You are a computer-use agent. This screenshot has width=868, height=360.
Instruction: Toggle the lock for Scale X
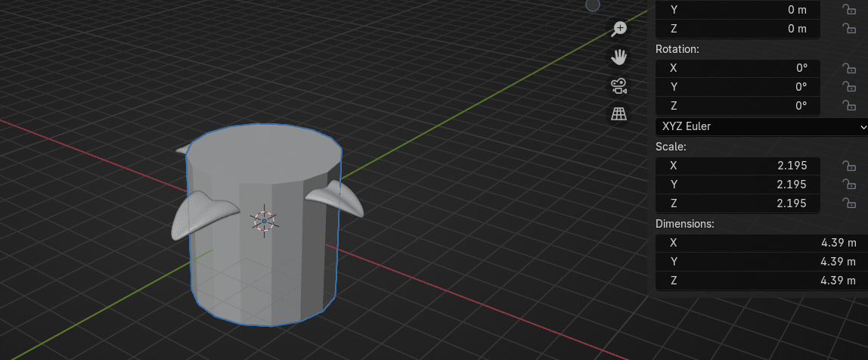point(849,166)
